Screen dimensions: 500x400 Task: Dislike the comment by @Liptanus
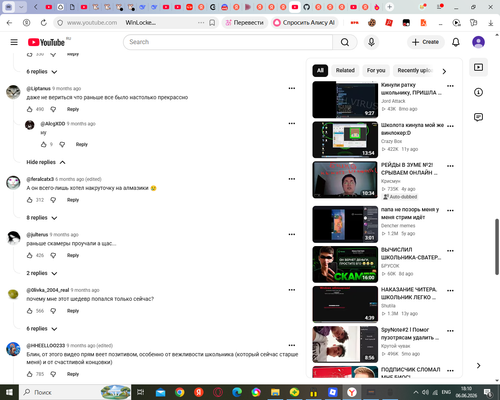coord(53,109)
